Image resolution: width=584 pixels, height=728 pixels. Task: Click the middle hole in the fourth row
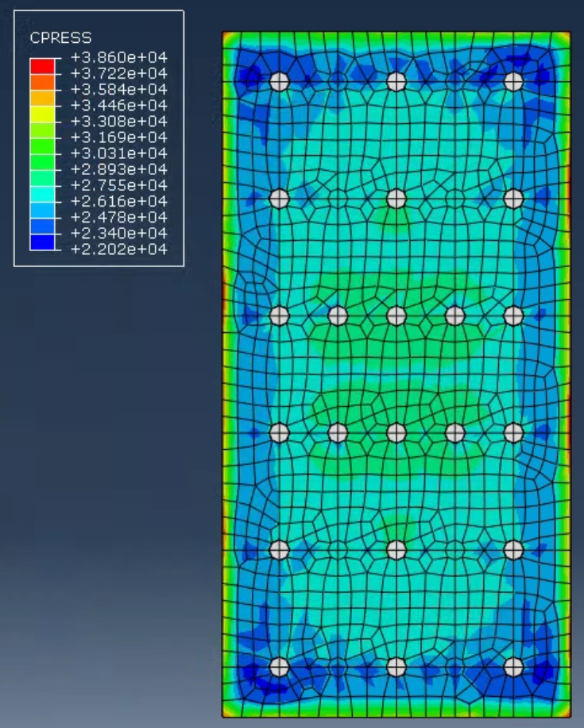click(396, 432)
